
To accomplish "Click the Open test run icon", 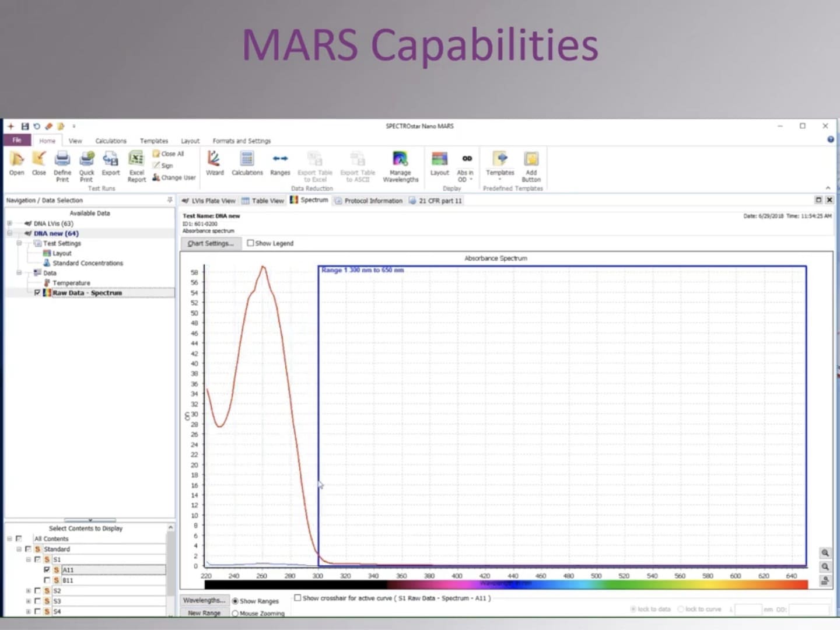I will pos(17,163).
